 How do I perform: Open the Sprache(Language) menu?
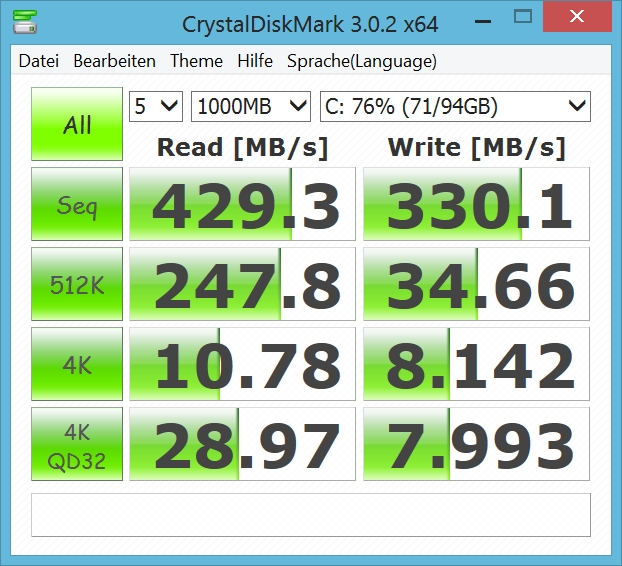362,61
